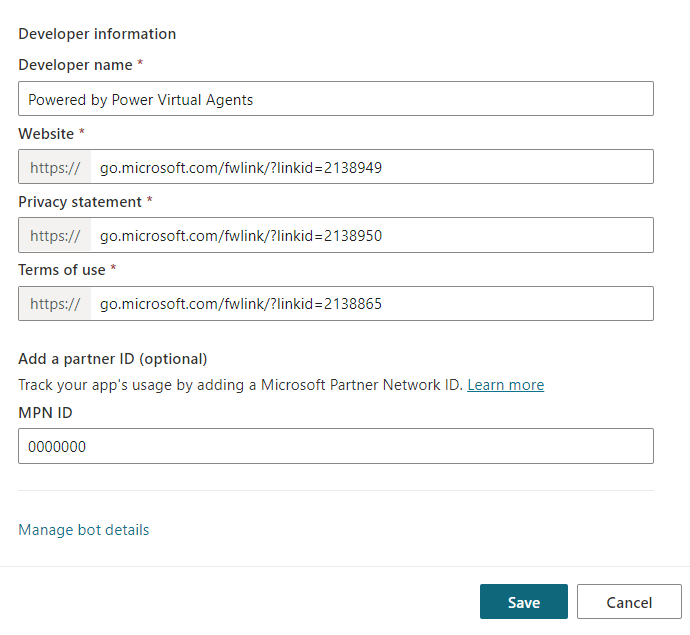Click the https:// prefix in Website row

pyautogui.click(x=55, y=167)
